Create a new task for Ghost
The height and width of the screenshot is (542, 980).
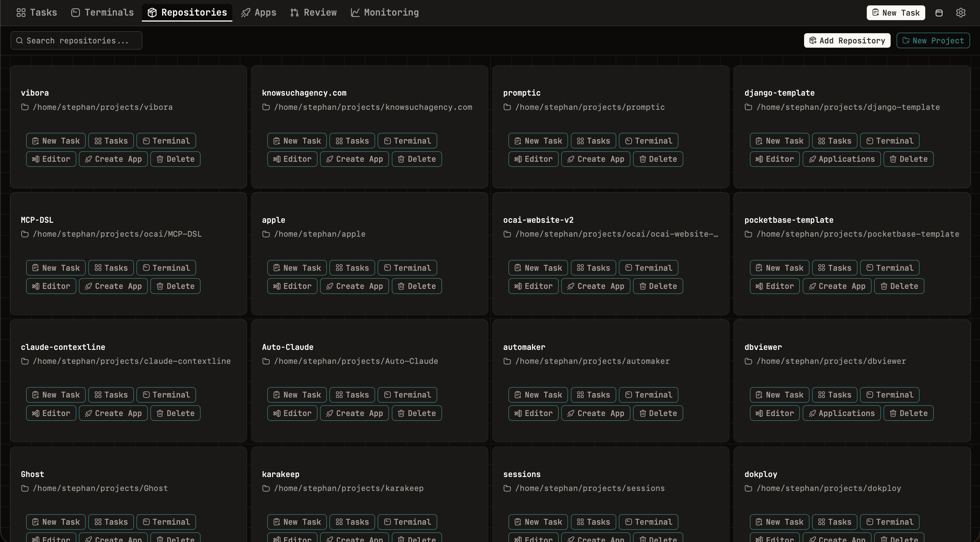click(x=56, y=522)
